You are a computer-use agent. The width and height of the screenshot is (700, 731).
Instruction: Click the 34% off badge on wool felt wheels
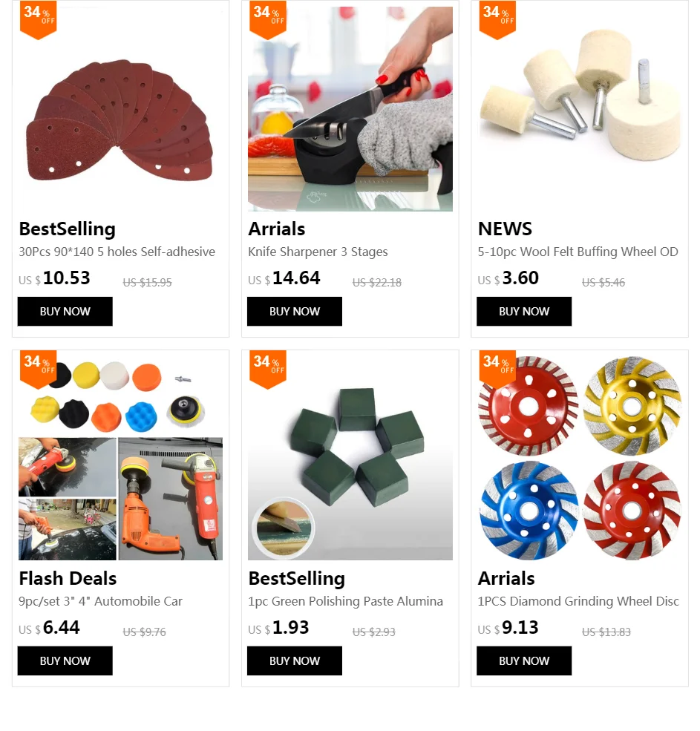(x=497, y=19)
